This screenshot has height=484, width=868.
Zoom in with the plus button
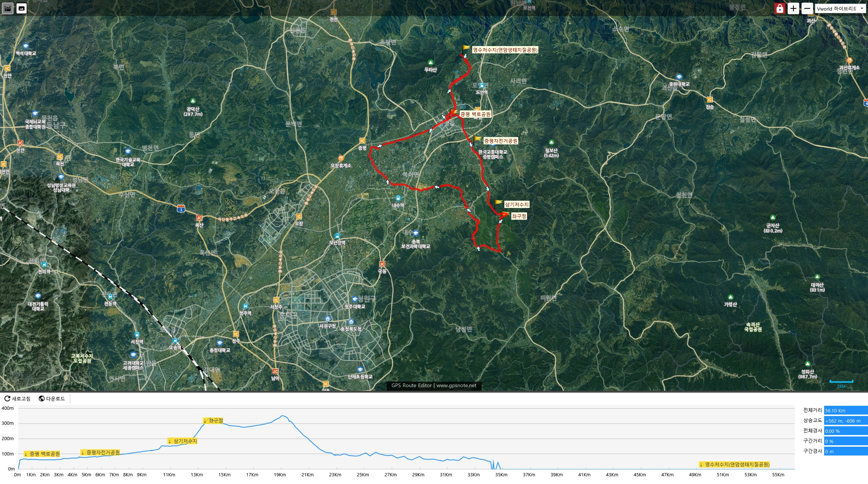(x=793, y=9)
